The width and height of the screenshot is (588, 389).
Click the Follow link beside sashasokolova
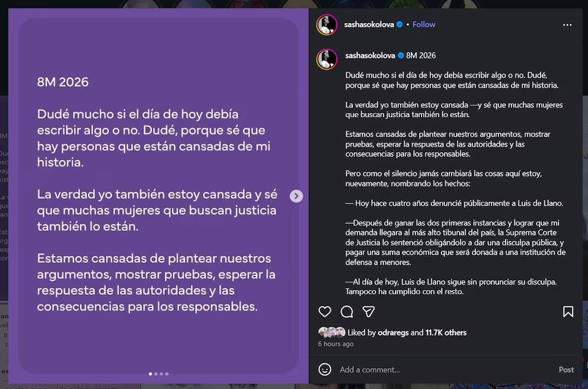click(424, 24)
